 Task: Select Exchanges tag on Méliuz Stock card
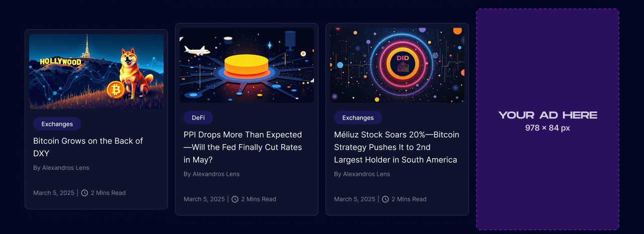coord(358,118)
